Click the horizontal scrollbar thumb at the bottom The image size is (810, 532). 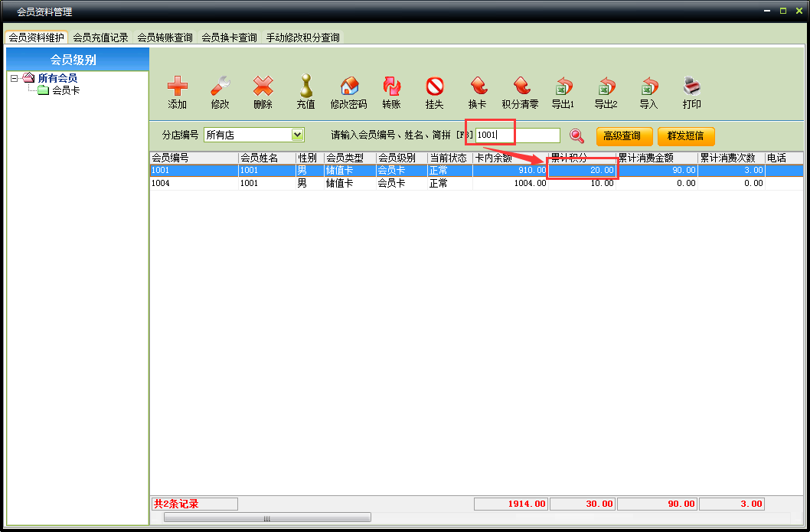click(267, 518)
